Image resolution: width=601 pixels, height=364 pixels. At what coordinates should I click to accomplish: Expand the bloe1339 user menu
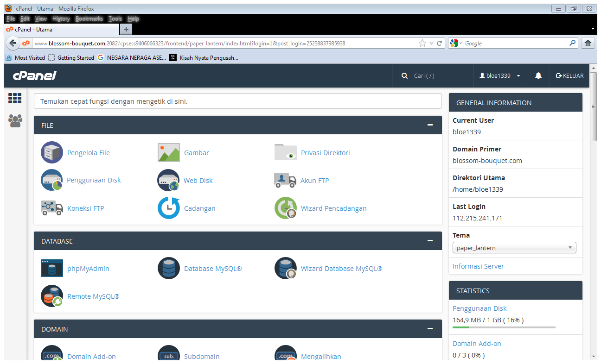(x=500, y=75)
